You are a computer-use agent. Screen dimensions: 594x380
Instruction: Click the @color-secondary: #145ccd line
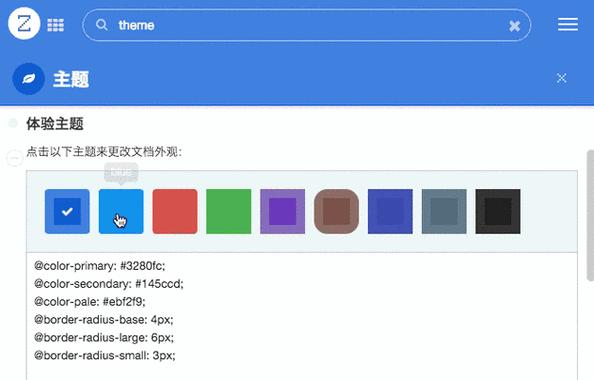coord(109,284)
